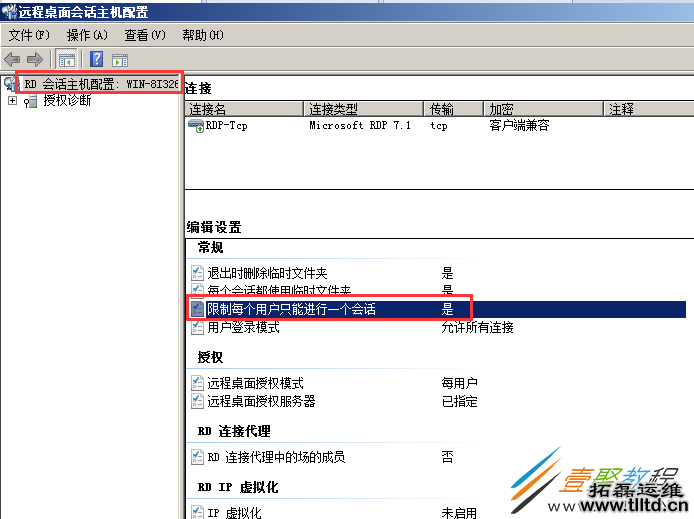Click 未启用 IP virtualization value
The width and height of the screenshot is (694, 519).
[x=459, y=512]
